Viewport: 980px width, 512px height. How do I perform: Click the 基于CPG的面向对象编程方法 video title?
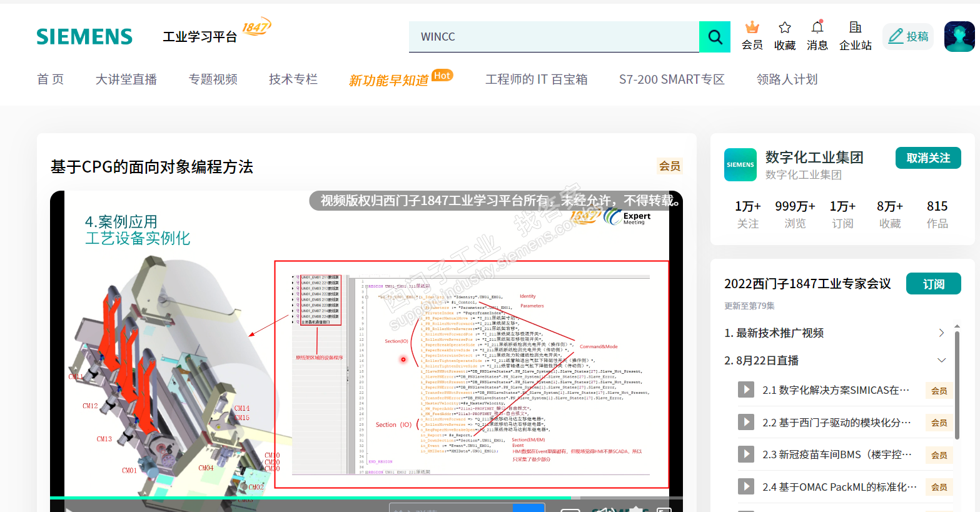coord(152,167)
